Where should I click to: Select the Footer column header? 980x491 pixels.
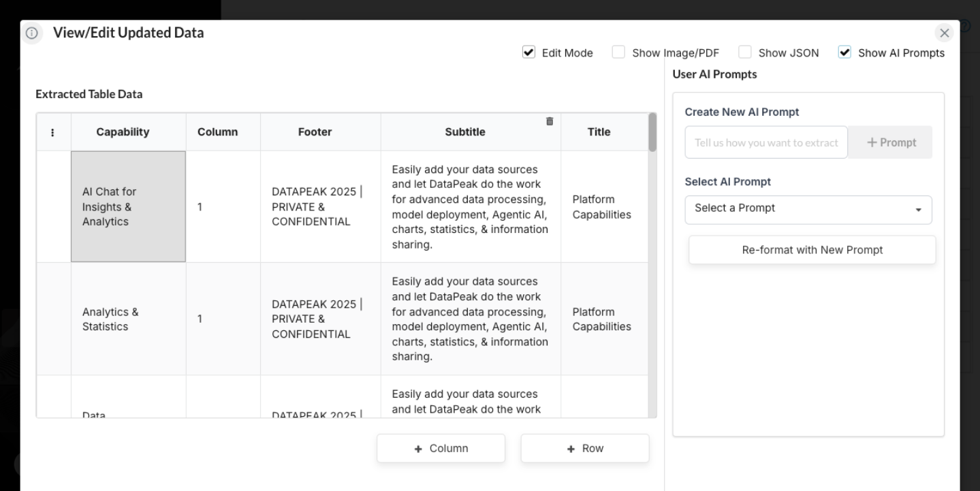pyautogui.click(x=321, y=132)
